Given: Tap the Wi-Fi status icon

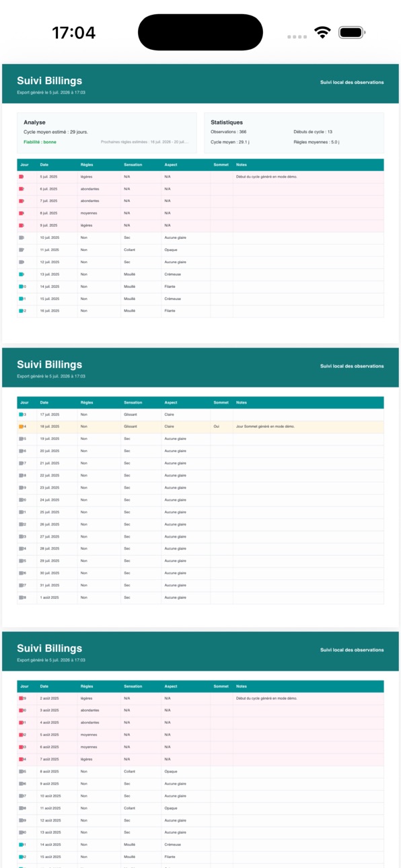Looking at the screenshot, I should (323, 32).
